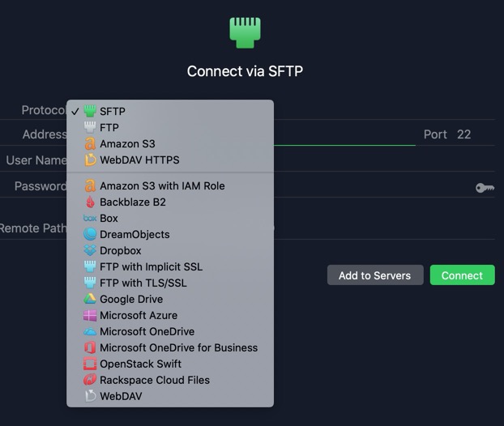Click the Dropbox box icon
Screen dimensions: 504x426
(x=90, y=250)
